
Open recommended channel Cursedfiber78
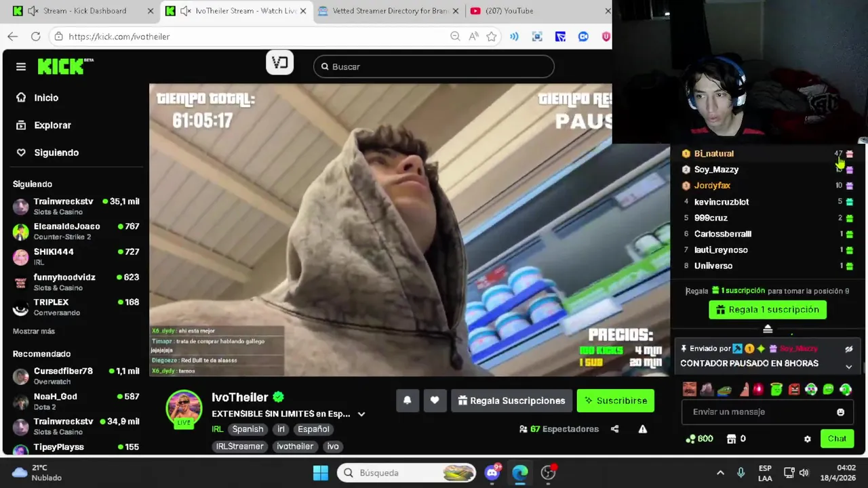76,376
